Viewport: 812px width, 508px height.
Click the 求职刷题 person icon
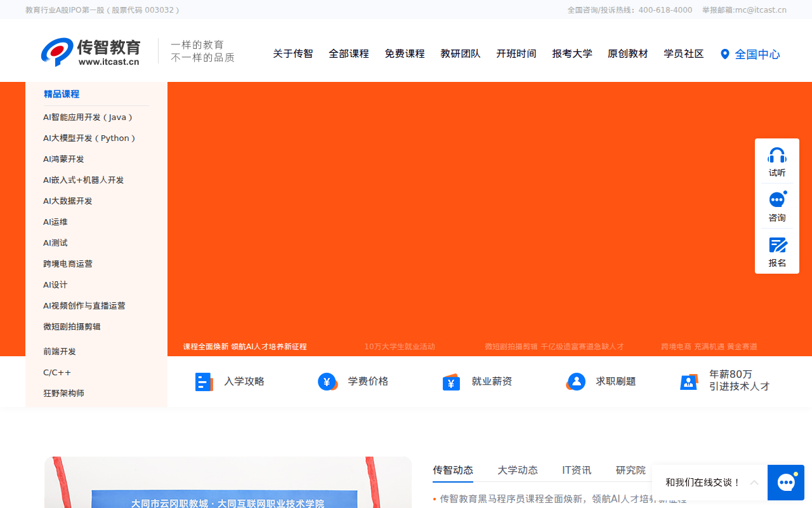point(575,382)
